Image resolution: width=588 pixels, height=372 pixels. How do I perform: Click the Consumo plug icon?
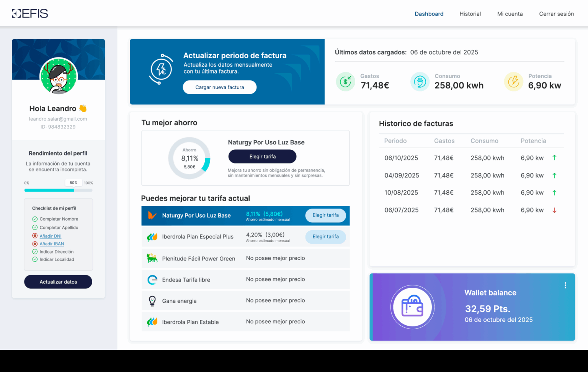point(420,82)
